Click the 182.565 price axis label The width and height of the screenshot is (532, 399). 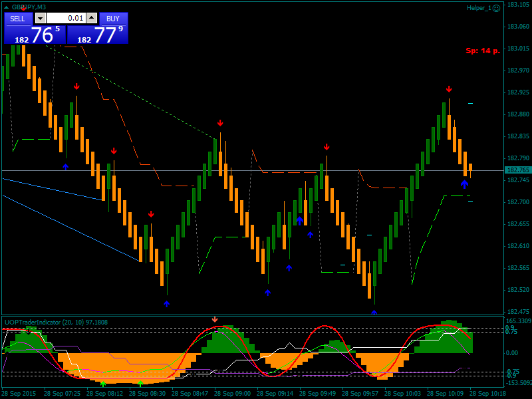(x=518, y=268)
